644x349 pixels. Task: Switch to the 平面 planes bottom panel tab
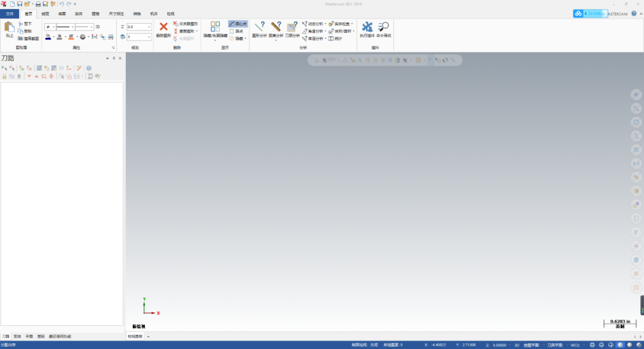[x=29, y=336]
